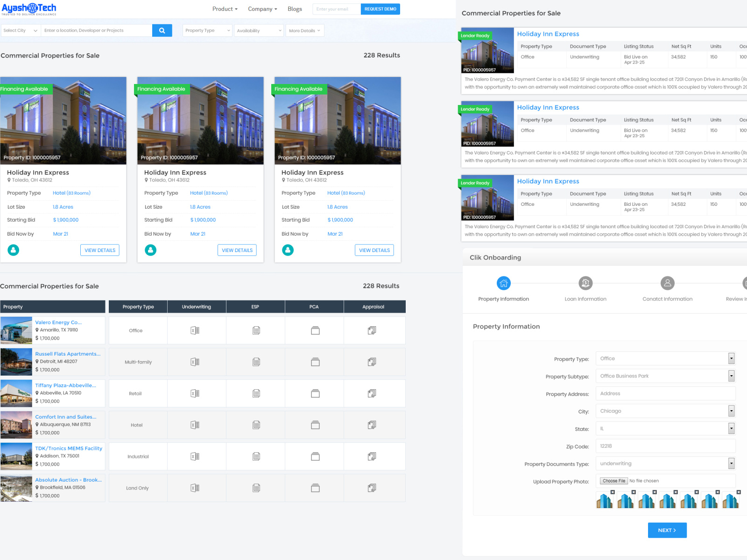Click the Underwriting Excel icon in the Office row
This screenshot has height=560, width=747.
point(196,330)
